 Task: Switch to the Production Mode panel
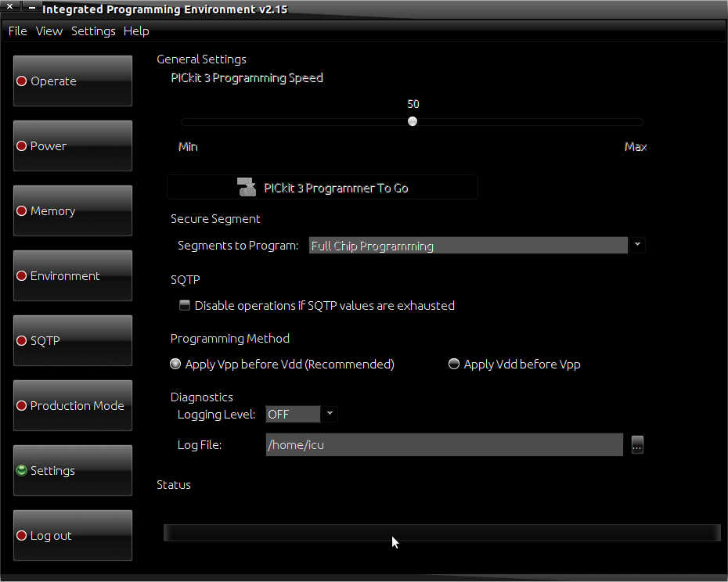[x=73, y=406]
